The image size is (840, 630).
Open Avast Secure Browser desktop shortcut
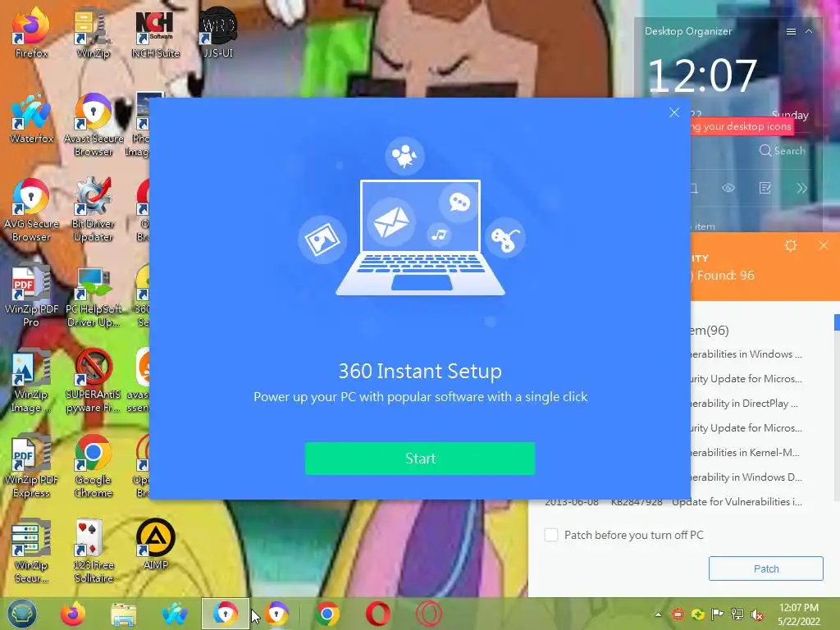point(94,125)
